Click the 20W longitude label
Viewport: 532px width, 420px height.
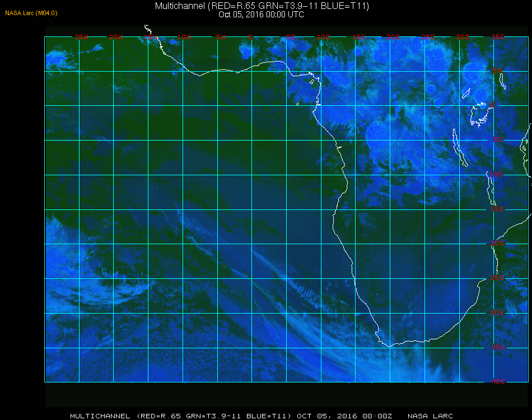point(116,37)
